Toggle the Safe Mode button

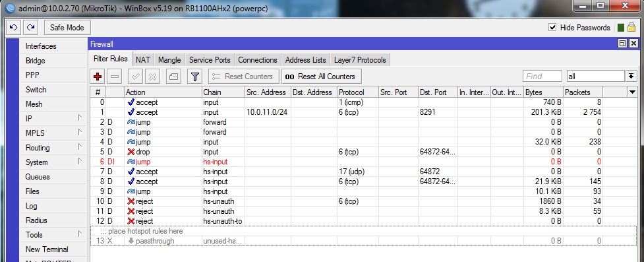tap(67, 28)
